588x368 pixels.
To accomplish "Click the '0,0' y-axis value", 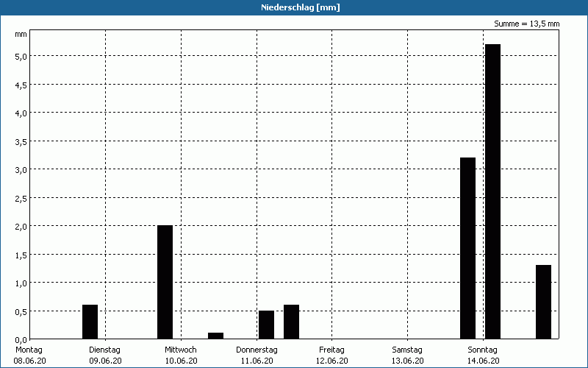I will 21,340.
